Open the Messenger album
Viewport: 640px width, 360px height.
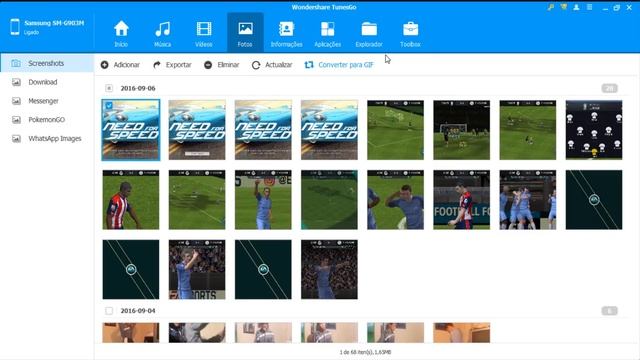point(47,101)
